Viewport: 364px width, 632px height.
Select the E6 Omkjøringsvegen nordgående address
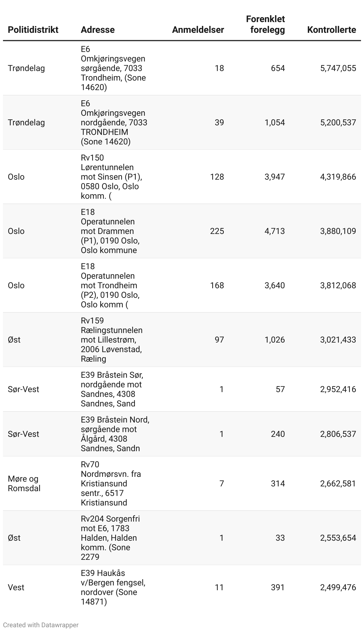click(x=114, y=123)
